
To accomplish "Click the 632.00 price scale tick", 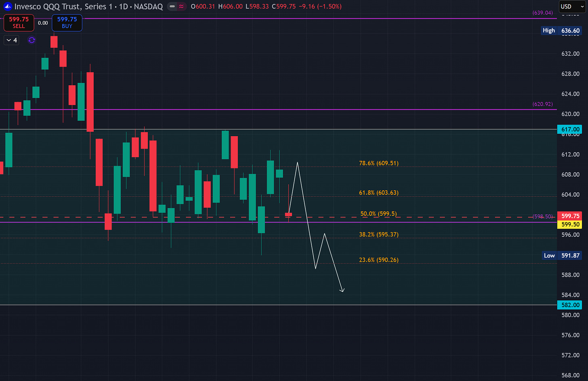I will [570, 54].
